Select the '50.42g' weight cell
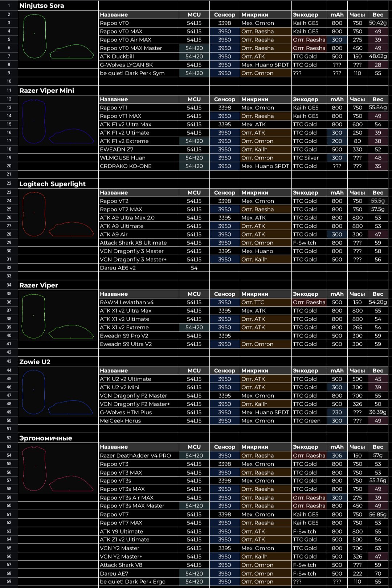The width and height of the screenshot is (392, 588). click(x=378, y=23)
